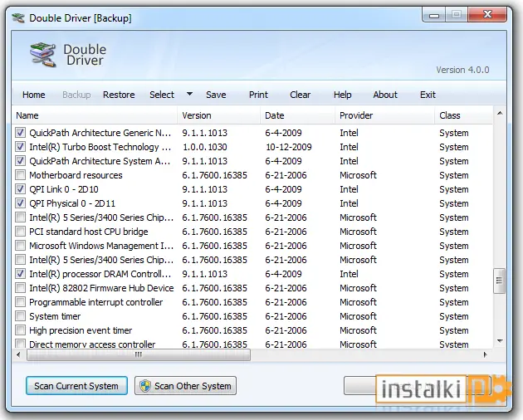Image resolution: width=523 pixels, height=420 pixels.
Task: Click Save in the toolbar
Action: tap(216, 95)
